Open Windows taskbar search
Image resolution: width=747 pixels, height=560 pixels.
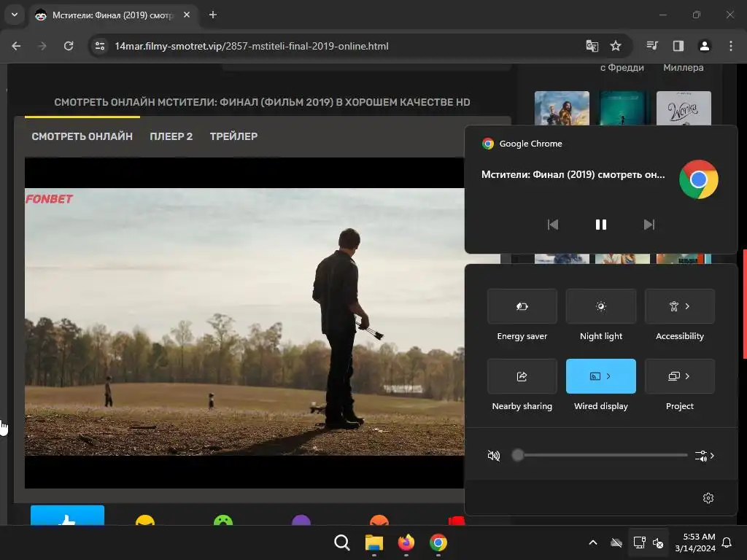point(342,542)
